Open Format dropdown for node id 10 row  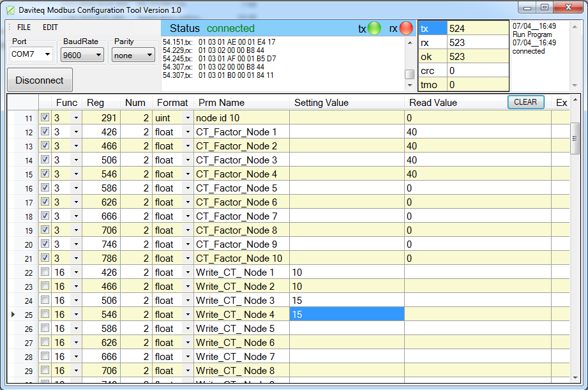[188, 117]
